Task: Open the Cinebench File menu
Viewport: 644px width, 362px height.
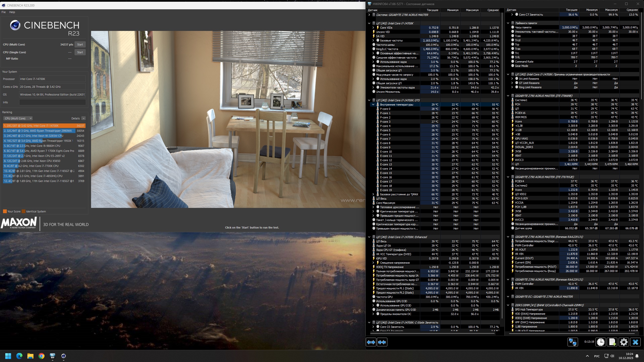Action: [x=4, y=12]
